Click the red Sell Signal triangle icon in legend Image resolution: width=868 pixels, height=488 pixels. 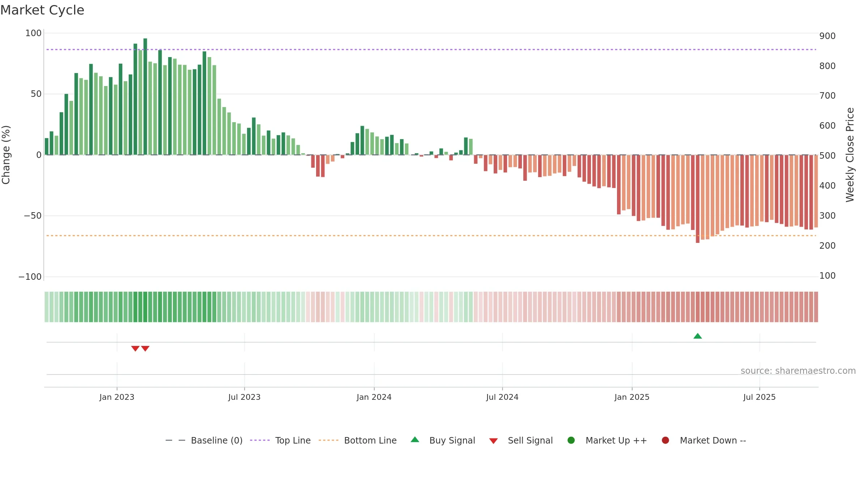tap(493, 441)
